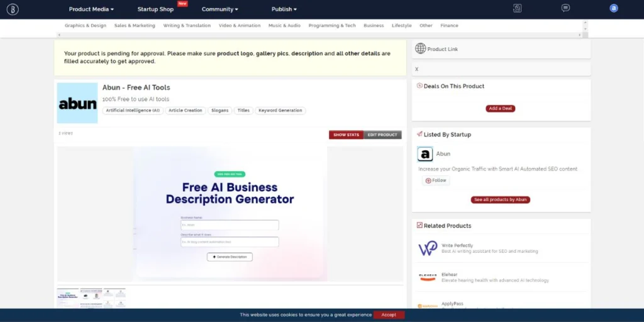Click the 'Abun - Free AI Tools' title
Viewport: 644px width, 322px height.
(136, 87)
